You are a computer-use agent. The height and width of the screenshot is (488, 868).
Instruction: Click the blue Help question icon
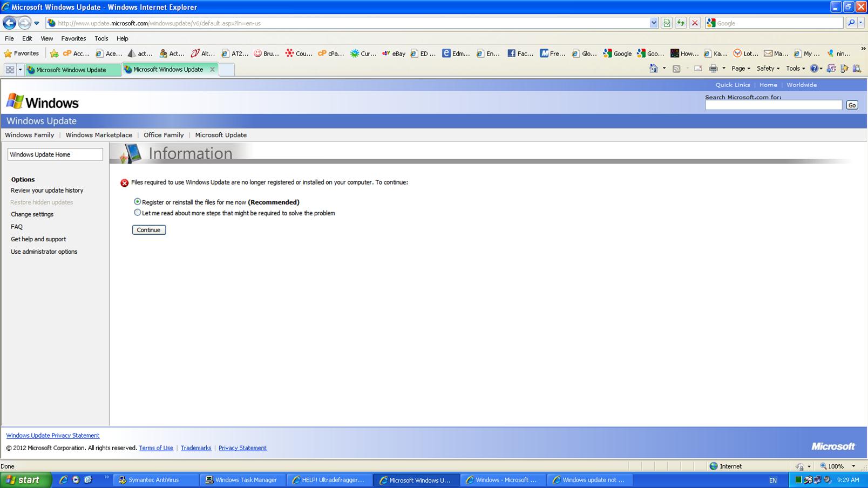pyautogui.click(x=814, y=69)
